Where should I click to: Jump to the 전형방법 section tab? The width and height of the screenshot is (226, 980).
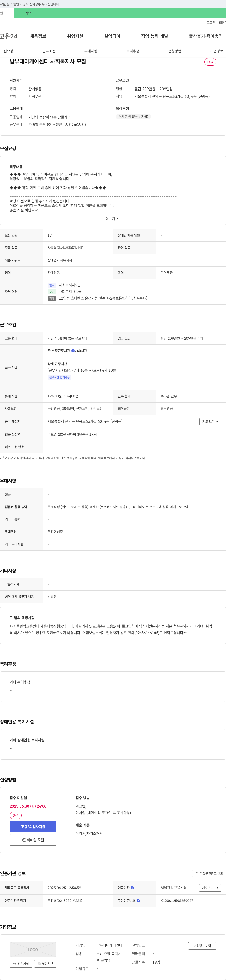(174, 51)
